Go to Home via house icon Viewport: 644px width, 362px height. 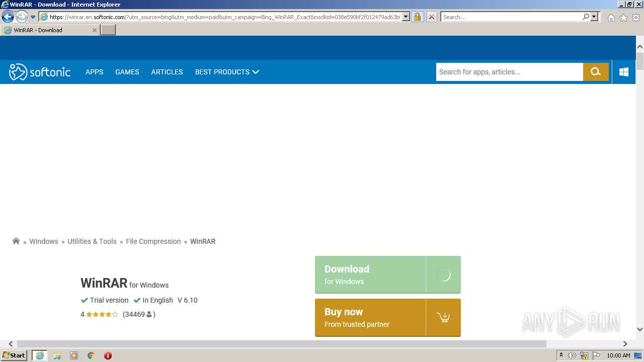(x=611, y=18)
